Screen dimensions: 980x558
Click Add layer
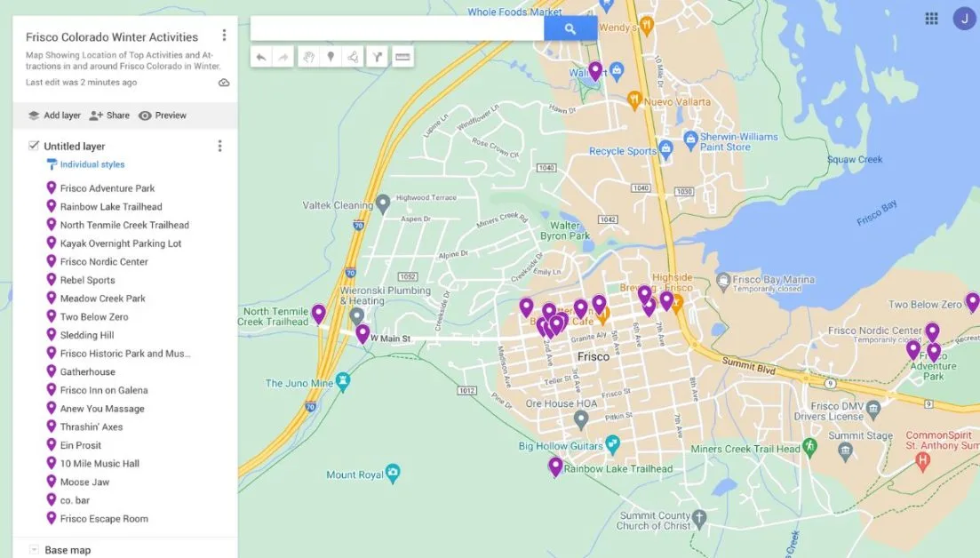click(x=54, y=116)
